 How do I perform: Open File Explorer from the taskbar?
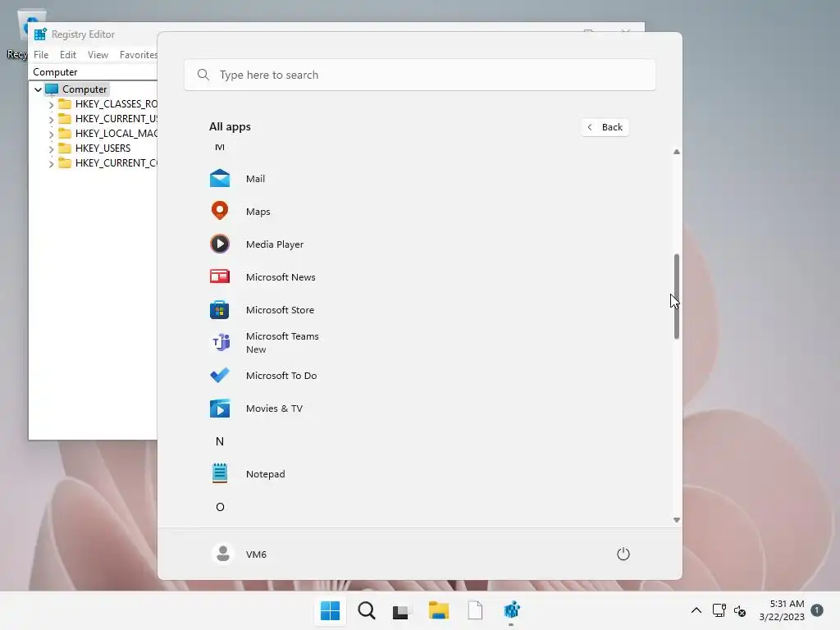(x=439, y=610)
